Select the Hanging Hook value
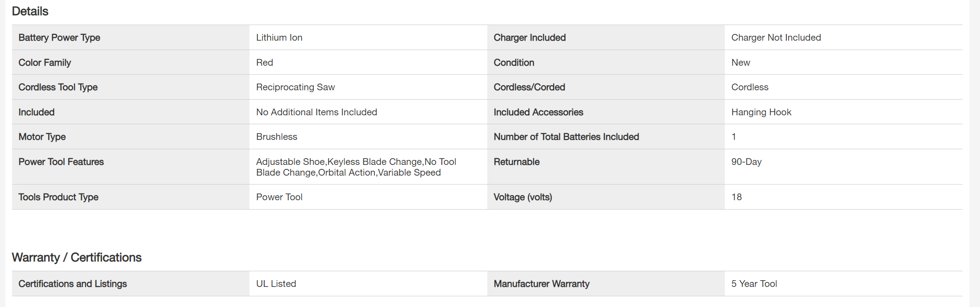The image size is (980, 307). pos(761,112)
